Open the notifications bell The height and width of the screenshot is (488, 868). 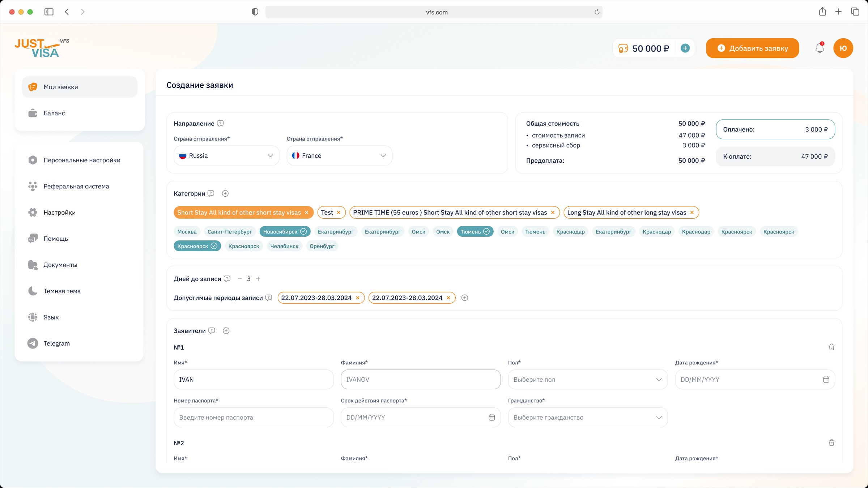pyautogui.click(x=820, y=48)
